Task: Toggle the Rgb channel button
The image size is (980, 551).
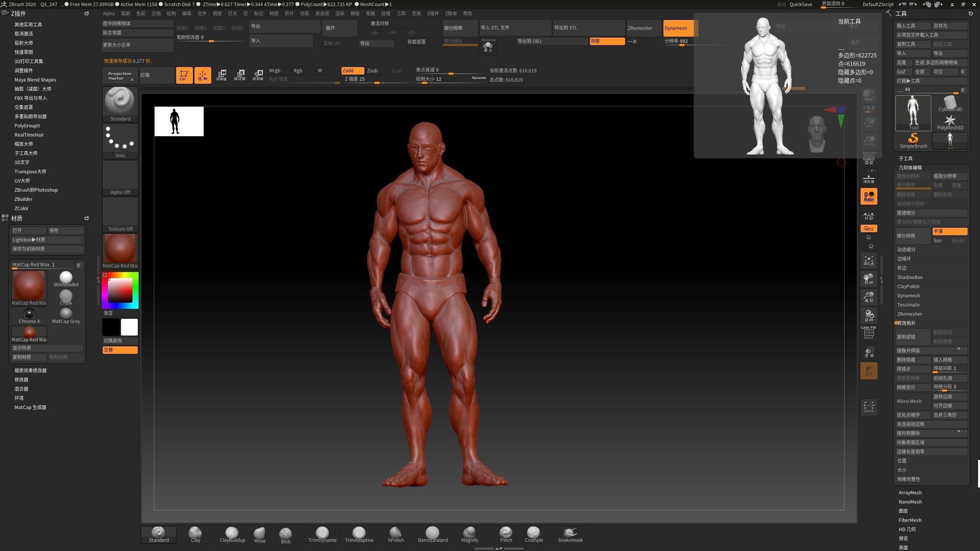Action: pos(303,71)
